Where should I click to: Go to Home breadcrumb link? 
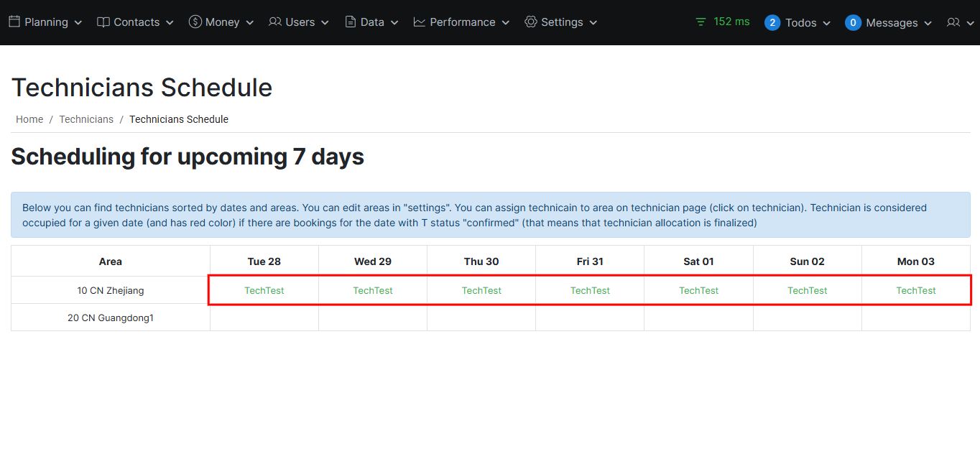29,119
